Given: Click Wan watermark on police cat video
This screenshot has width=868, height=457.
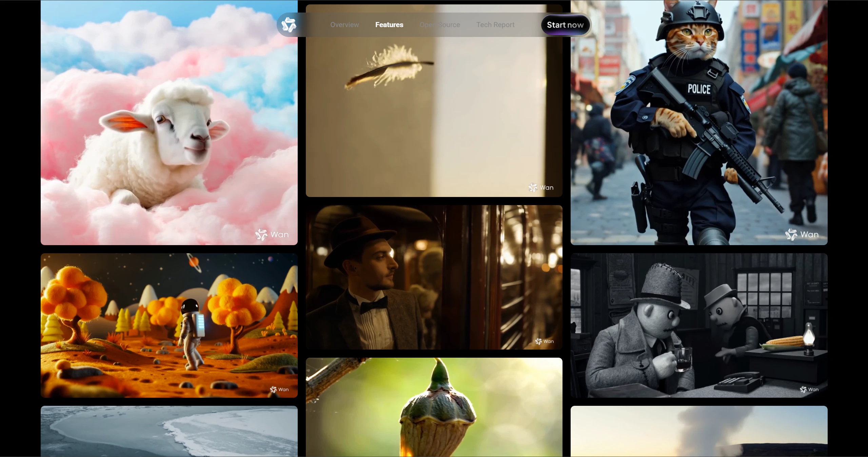Looking at the screenshot, I should click(x=802, y=235).
